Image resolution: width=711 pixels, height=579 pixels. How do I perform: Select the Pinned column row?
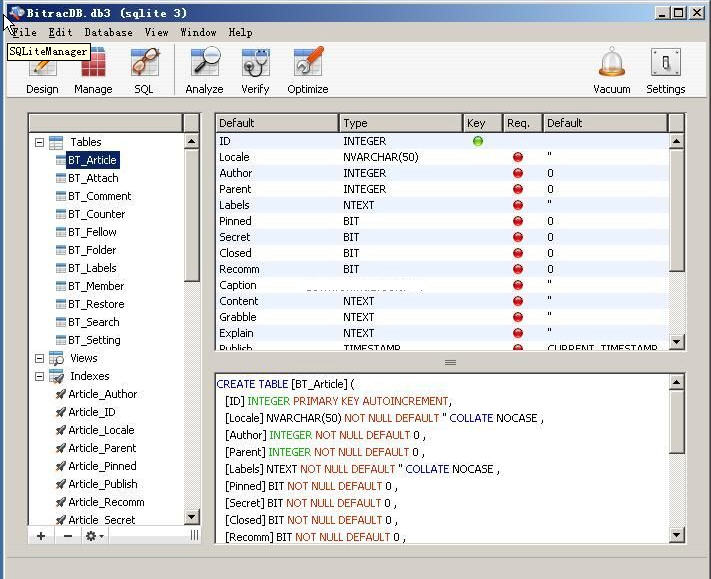pyautogui.click(x=443, y=221)
